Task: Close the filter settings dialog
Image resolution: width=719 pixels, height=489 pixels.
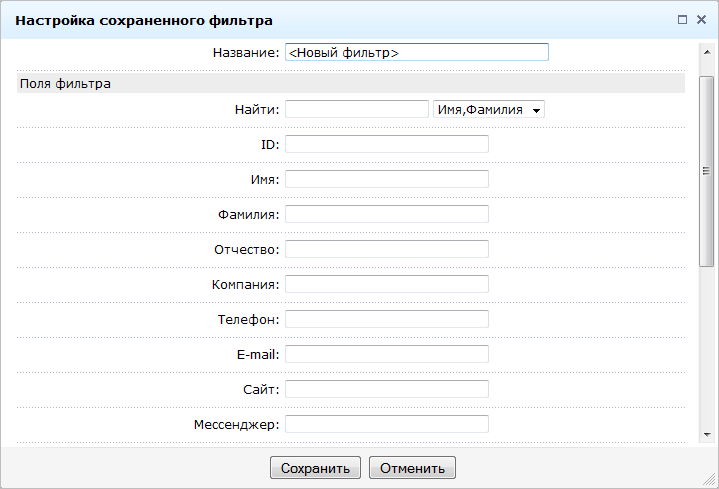Action: (701, 19)
